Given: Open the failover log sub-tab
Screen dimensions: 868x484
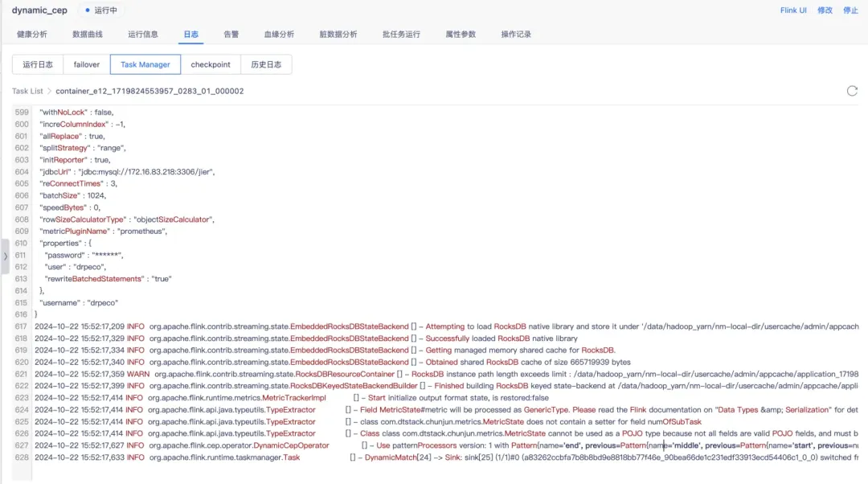Looking at the screenshot, I should (x=86, y=64).
